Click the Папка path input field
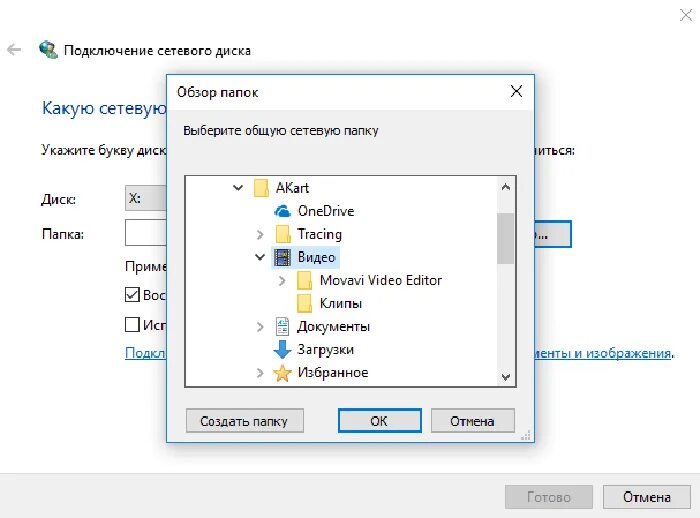Screen dimensions: 700x518 [x=146, y=232]
